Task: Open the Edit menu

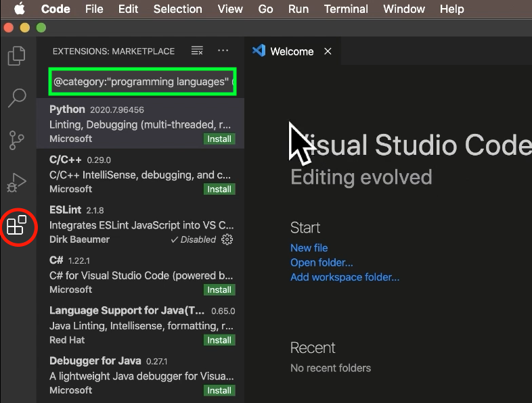Action: [128, 9]
